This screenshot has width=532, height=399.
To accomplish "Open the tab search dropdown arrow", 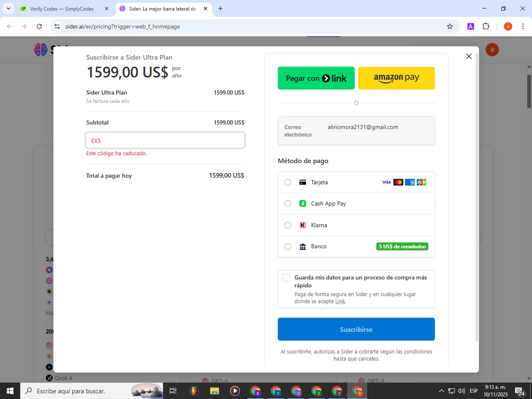I will click(x=9, y=9).
